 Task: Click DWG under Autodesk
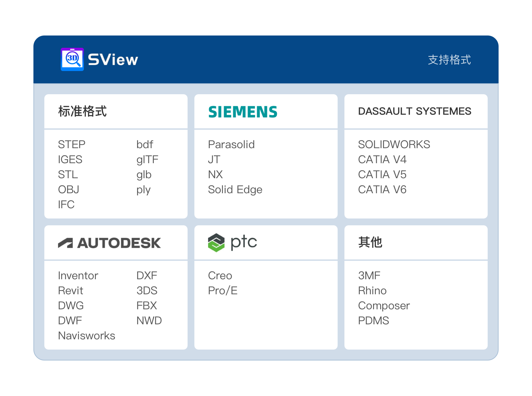click(71, 306)
